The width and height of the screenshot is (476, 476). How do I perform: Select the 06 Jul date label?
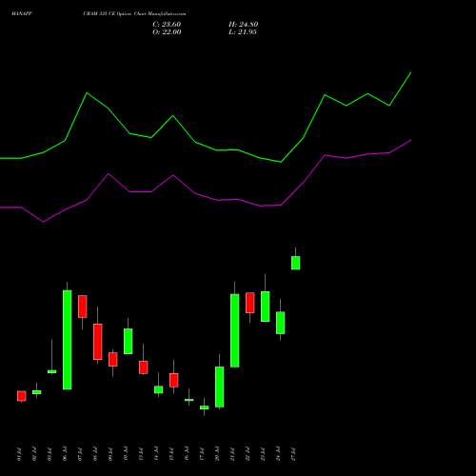point(65,454)
